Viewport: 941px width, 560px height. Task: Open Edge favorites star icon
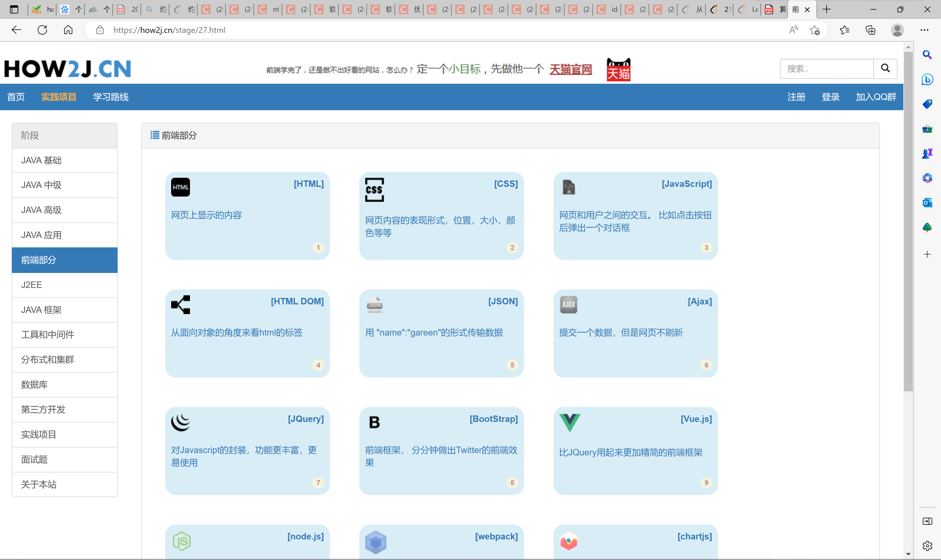point(844,30)
